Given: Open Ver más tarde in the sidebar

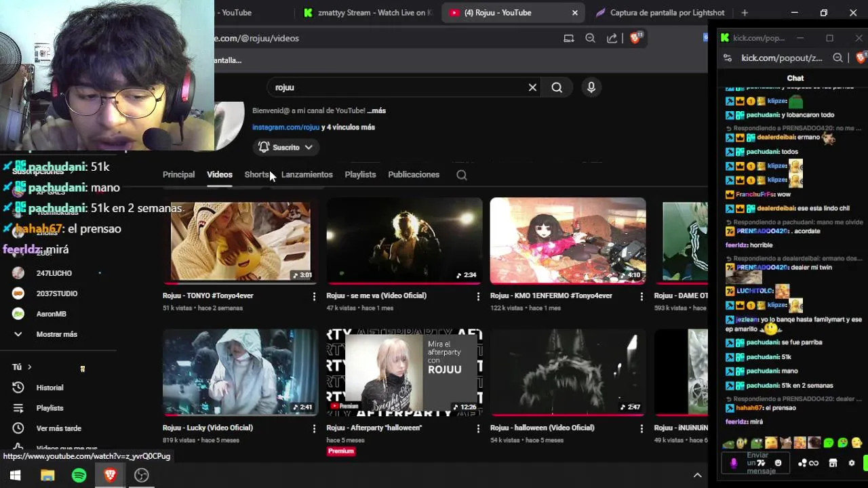Looking at the screenshot, I should coord(58,428).
